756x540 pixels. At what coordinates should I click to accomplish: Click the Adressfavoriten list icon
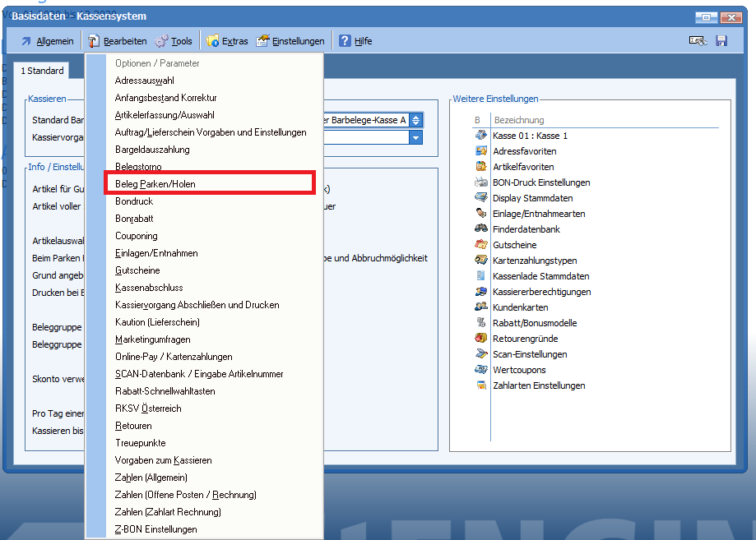tap(481, 151)
